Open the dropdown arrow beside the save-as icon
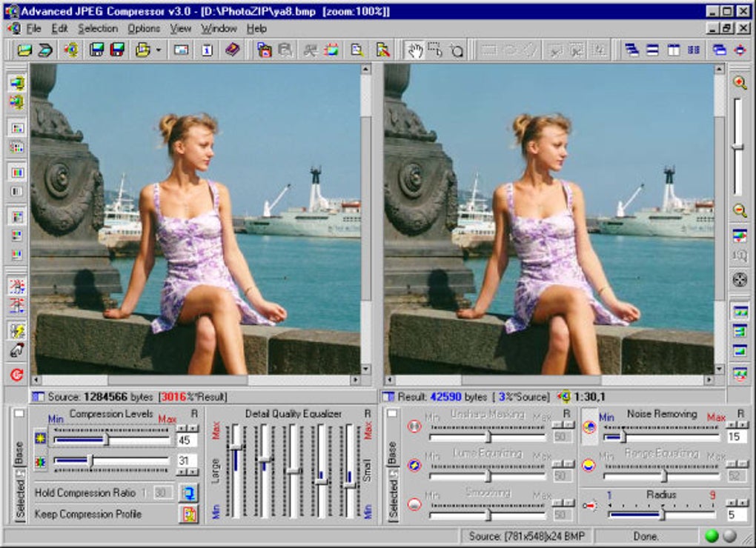The height and width of the screenshot is (548, 756). pos(159,50)
